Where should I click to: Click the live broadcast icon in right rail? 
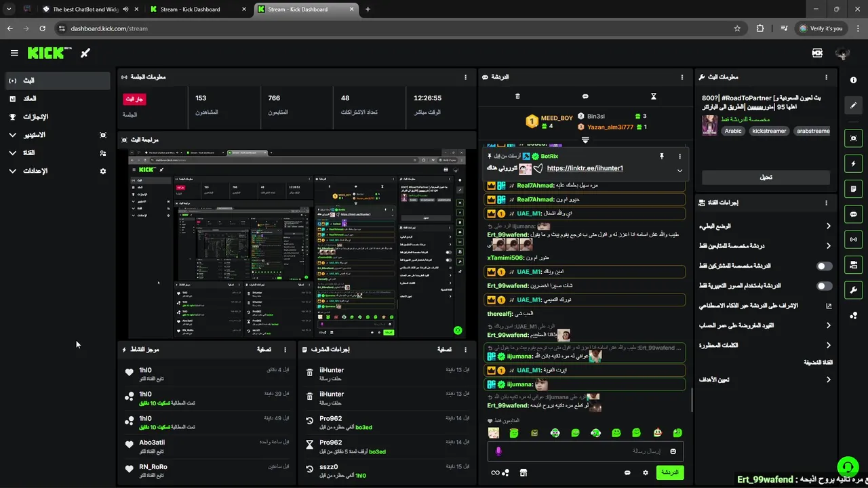(853, 239)
